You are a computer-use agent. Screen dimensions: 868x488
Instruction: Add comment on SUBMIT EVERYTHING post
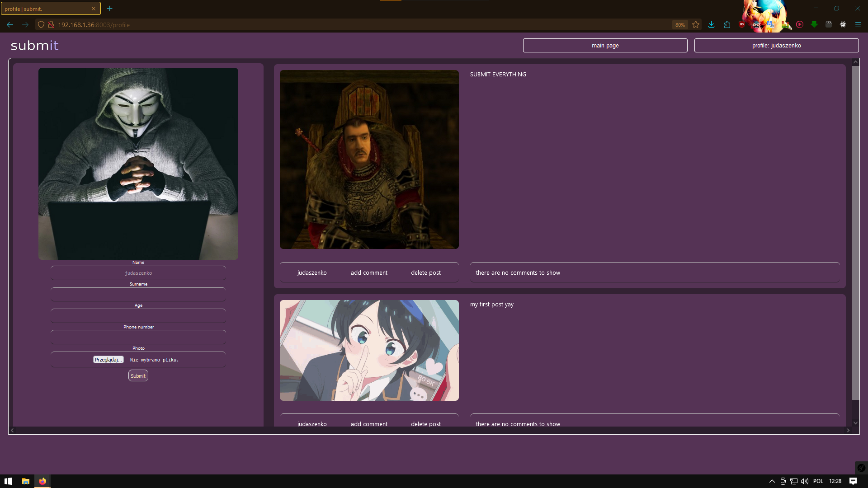(x=369, y=273)
